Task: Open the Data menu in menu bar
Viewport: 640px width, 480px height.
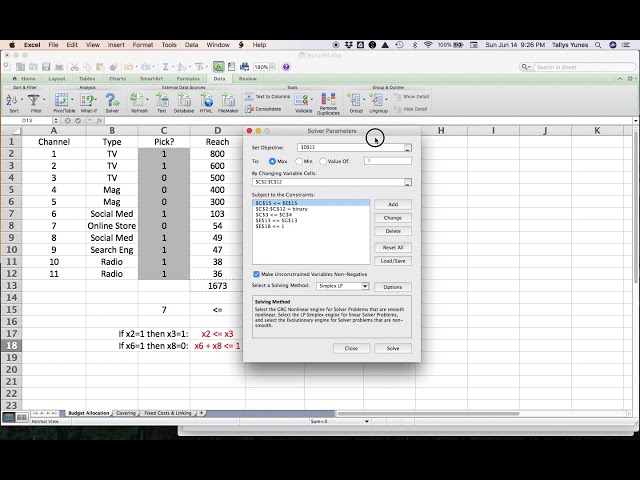Action: coord(191,45)
